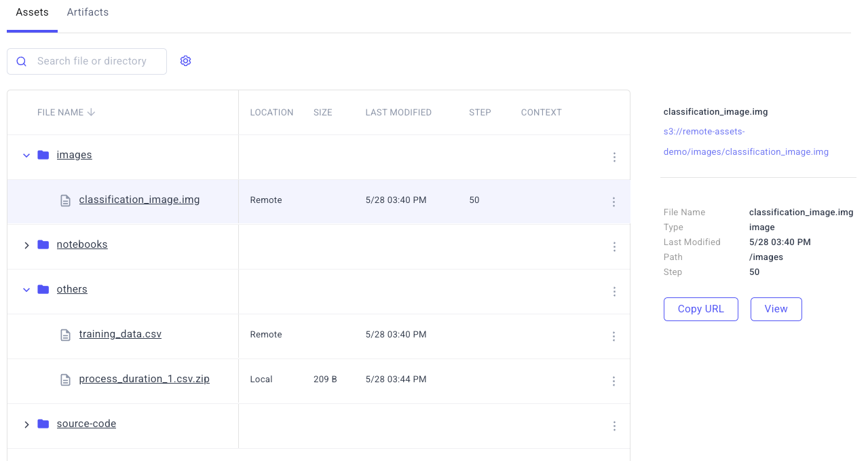Collapse the images folder

(x=26, y=155)
